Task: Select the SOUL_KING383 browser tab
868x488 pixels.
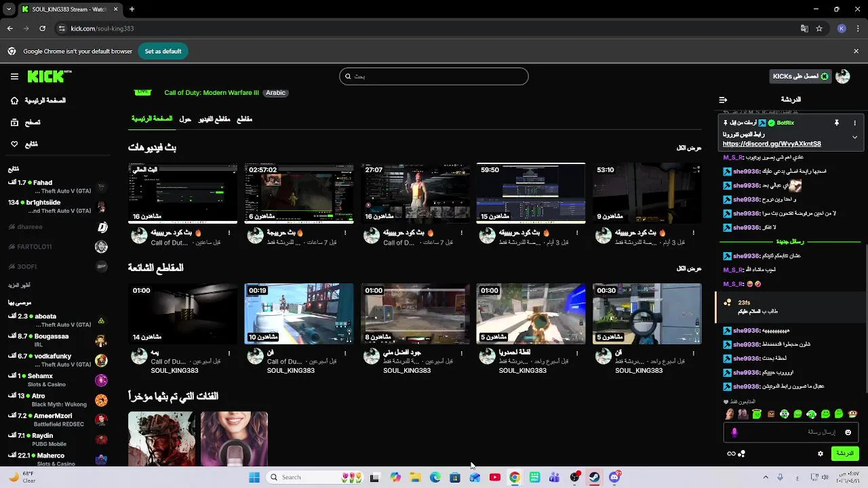Action: click(69, 9)
